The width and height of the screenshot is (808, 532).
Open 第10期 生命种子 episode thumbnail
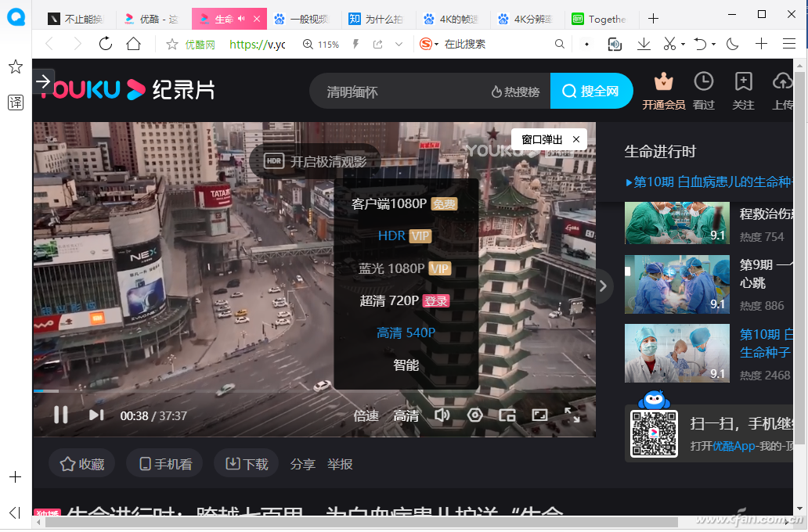[677, 354]
